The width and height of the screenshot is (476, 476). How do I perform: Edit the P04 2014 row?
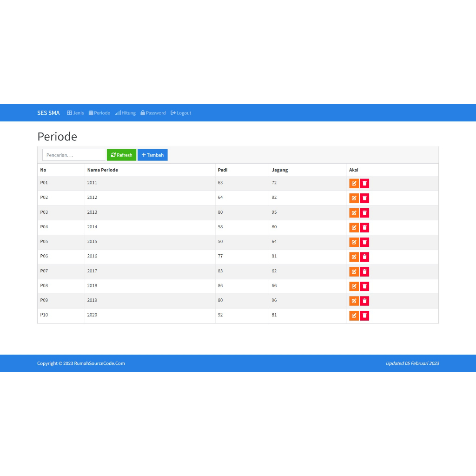click(354, 227)
